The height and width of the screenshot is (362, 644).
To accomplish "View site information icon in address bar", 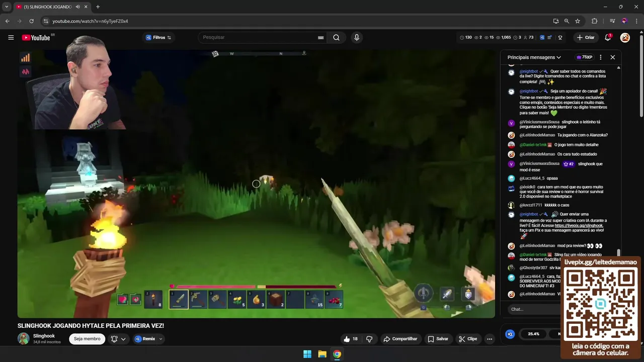I will (46, 21).
